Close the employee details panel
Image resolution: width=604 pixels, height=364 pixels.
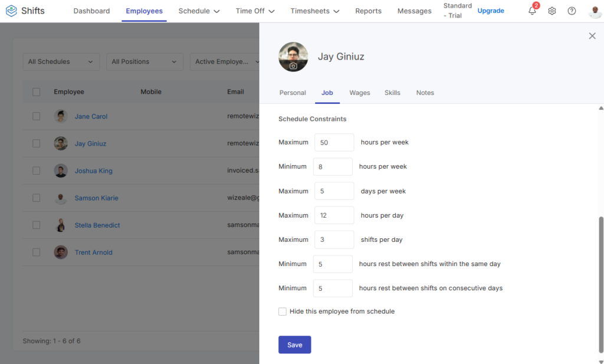coord(592,36)
